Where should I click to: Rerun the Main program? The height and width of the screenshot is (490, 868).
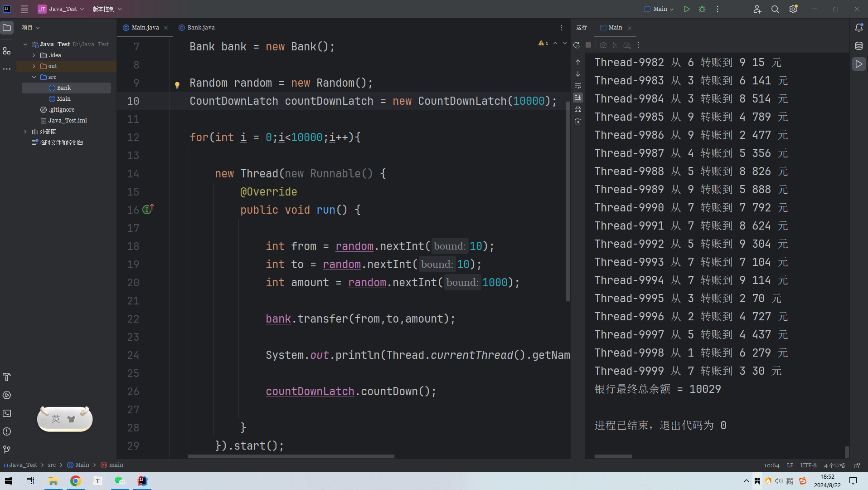577,45
